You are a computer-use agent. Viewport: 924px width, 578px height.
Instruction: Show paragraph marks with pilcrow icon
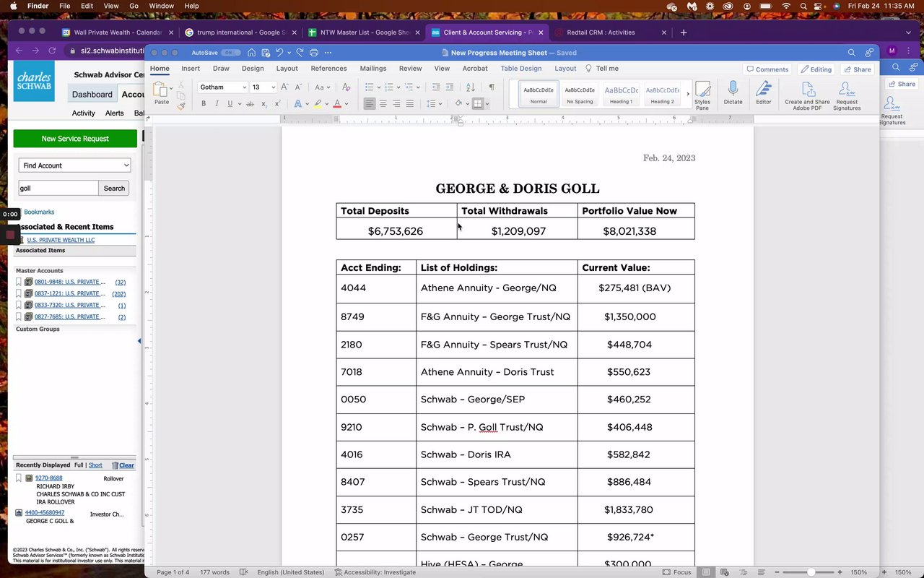(492, 87)
